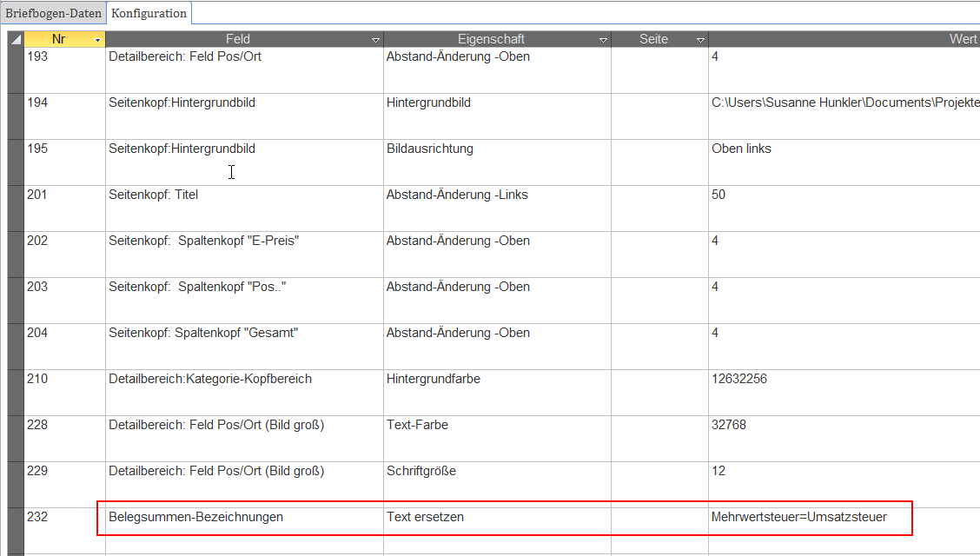Click the Schriftgröße property cell

[x=421, y=471]
